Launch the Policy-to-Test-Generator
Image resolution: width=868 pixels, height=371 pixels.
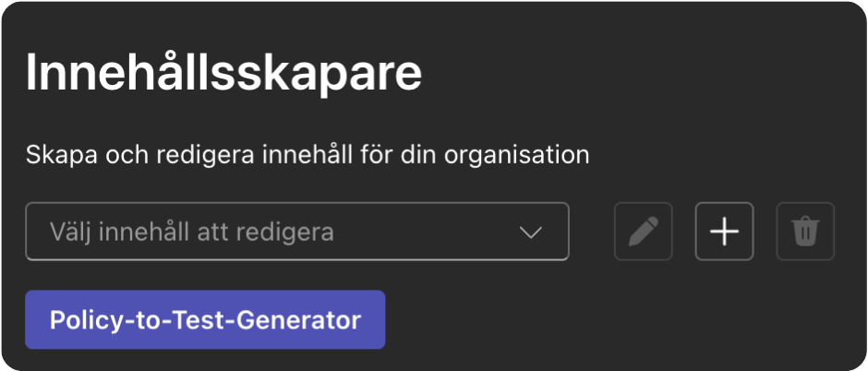[205, 320]
